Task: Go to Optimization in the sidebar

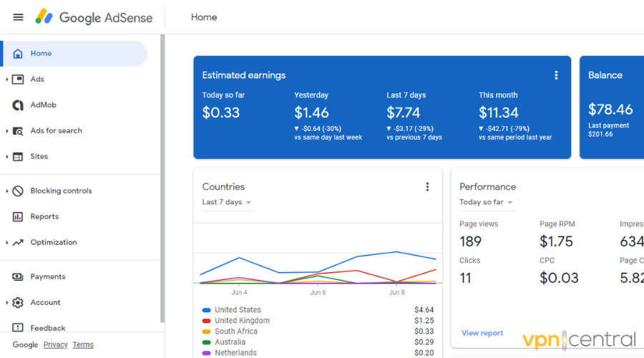Action: [x=53, y=243]
